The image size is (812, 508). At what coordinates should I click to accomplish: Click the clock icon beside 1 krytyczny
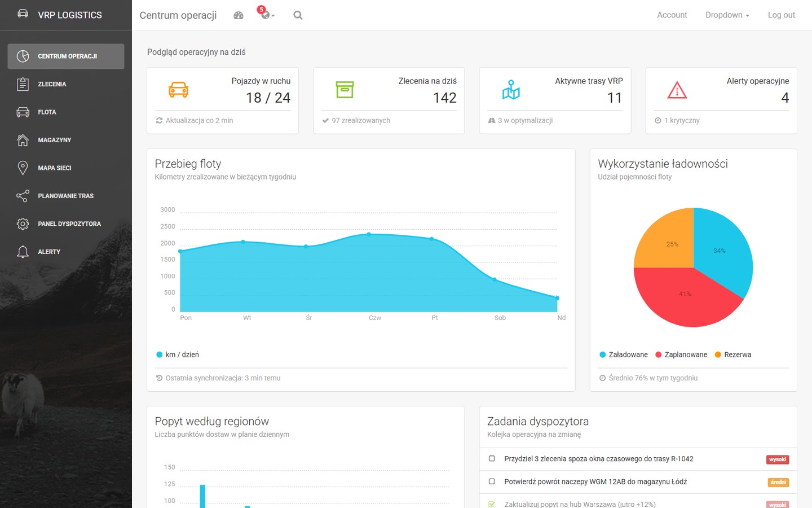click(x=657, y=120)
